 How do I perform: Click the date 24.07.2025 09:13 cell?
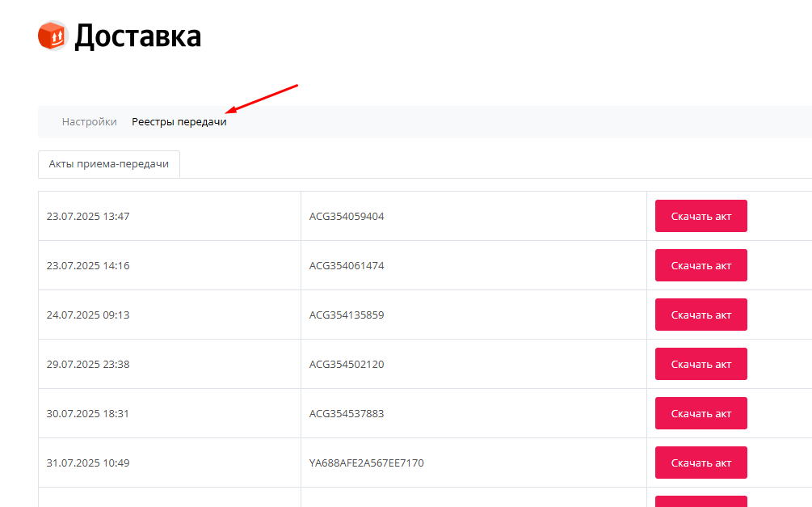pyautogui.click(x=170, y=315)
